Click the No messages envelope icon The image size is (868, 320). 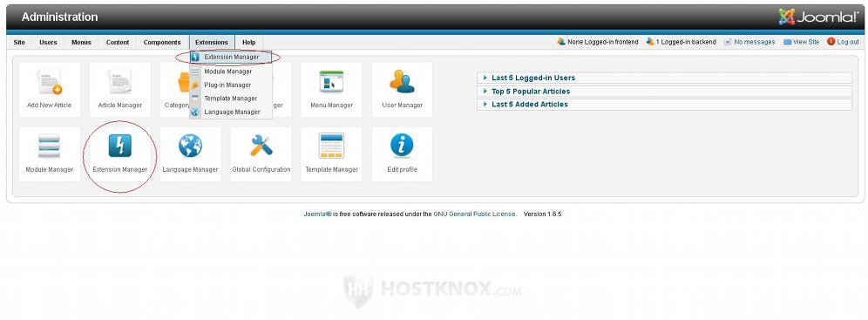[728, 42]
